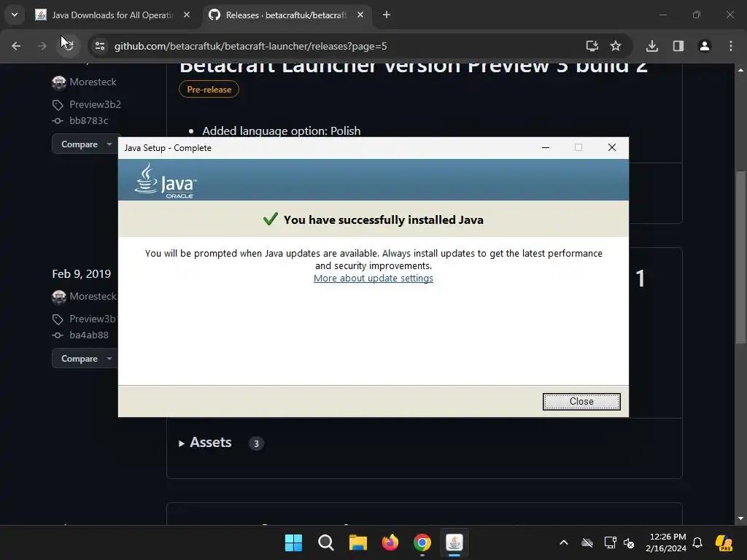Image resolution: width=747 pixels, height=560 pixels.
Task: Click Moresteck avatar next to Preview3b2
Action: pyautogui.click(x=59, y=82)
